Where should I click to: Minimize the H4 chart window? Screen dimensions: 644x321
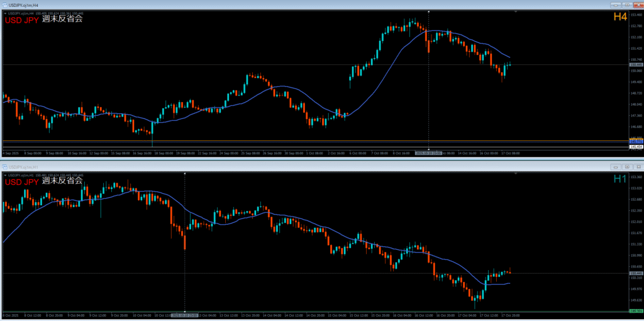click(x=616, y=5)
